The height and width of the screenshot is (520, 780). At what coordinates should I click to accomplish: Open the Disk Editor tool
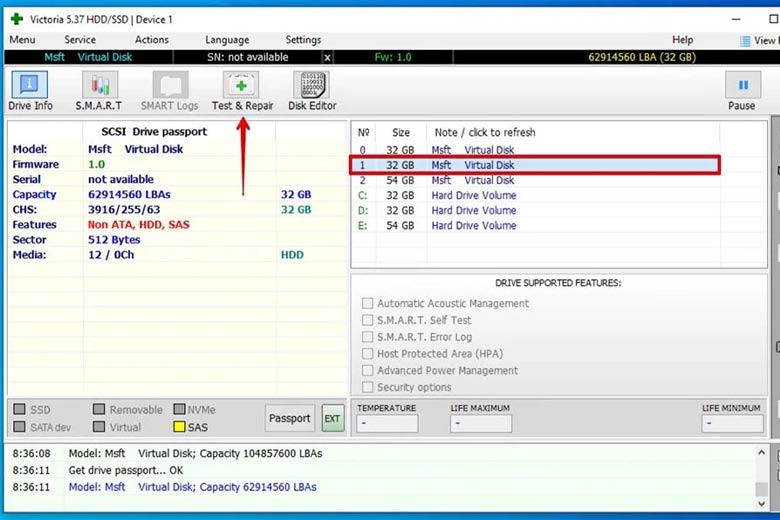312,91
